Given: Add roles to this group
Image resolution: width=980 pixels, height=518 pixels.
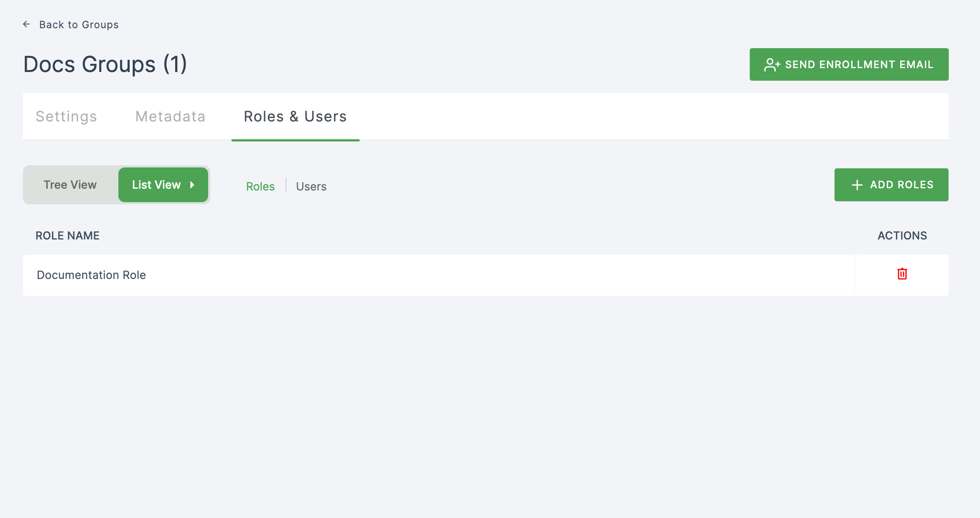Looking at the screenshot, I should tap(891, 185).
